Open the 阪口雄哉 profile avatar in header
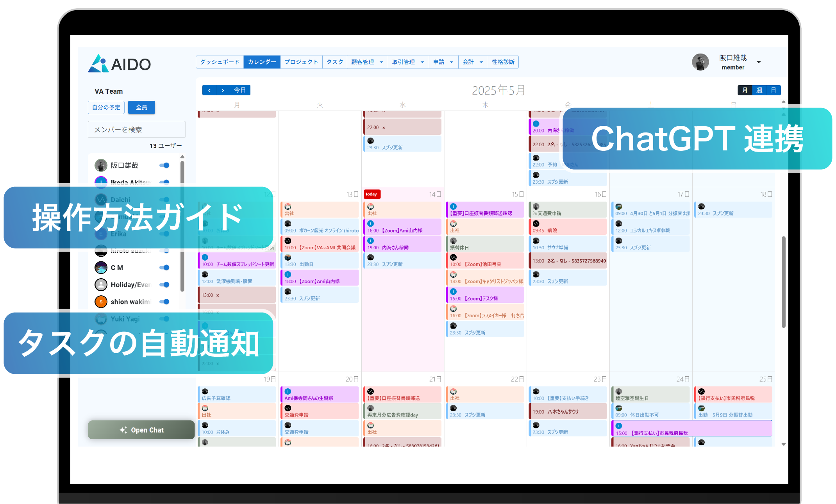 (x=700, y=62)
